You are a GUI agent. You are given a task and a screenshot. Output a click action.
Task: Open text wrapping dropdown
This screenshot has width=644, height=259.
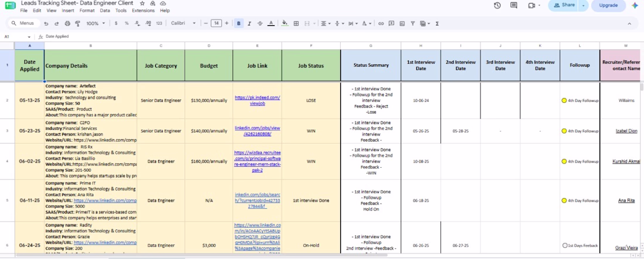353,23
